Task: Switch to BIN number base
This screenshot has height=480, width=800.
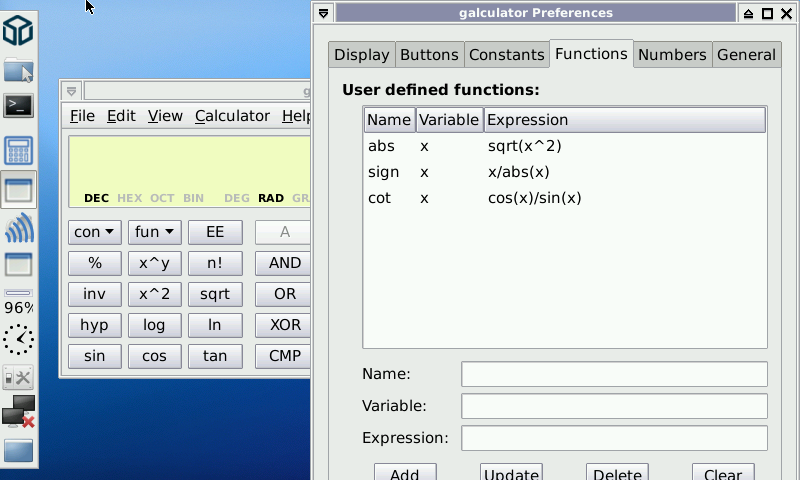Action: pyautogui.click(x=193, y=198)
